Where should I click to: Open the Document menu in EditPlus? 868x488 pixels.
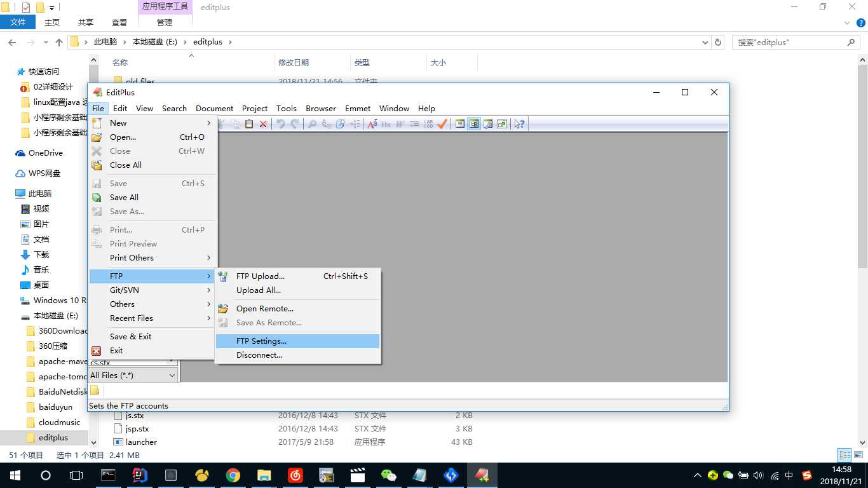click(214, 108)
